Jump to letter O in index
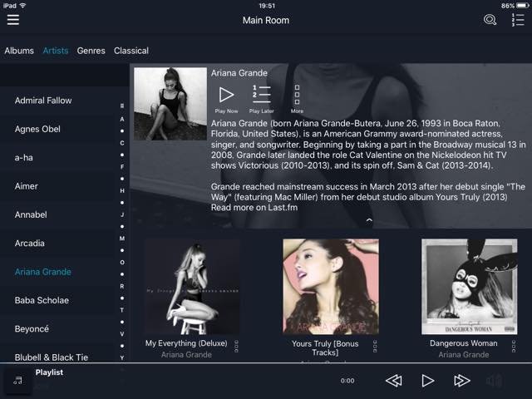532x399 pixels. 122,263
